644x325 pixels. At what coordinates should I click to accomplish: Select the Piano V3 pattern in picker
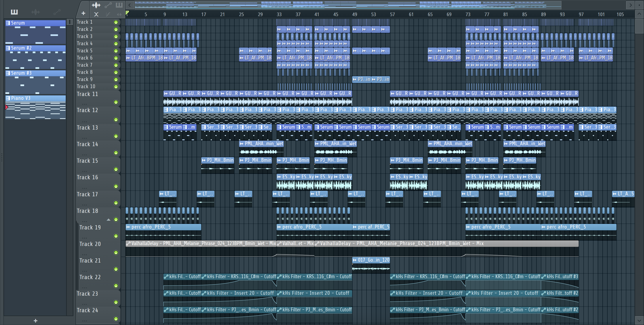point(36,107)
